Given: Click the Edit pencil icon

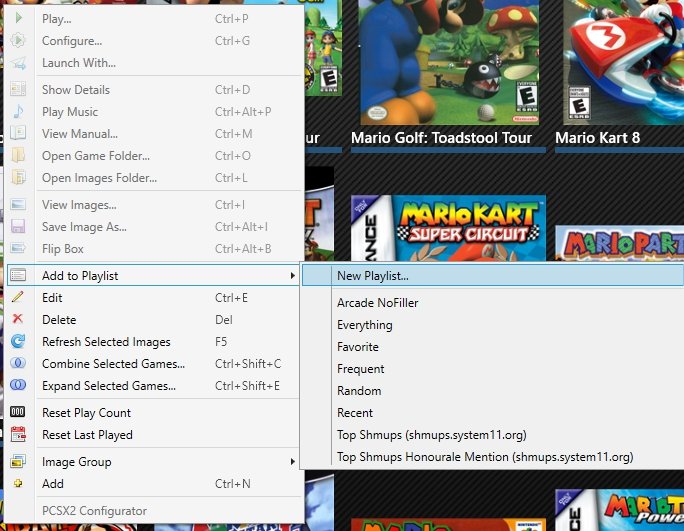Looking at the screenshot, I should pyautogui.click(x=18, y=297).
